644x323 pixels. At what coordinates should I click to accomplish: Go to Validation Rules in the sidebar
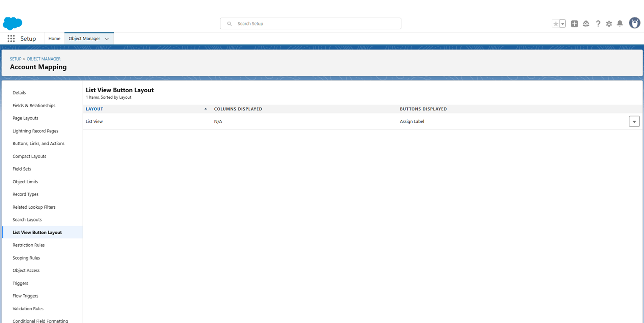[28, 309]
